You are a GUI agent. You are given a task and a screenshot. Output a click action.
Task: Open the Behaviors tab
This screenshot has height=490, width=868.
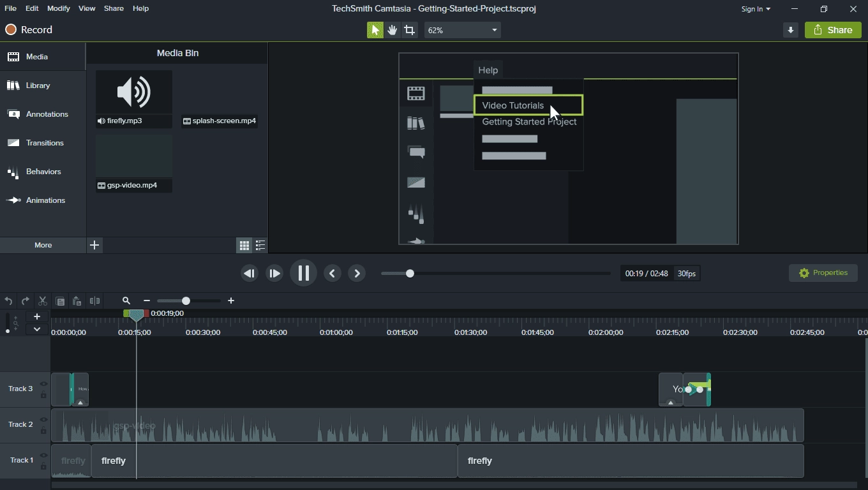43,172
